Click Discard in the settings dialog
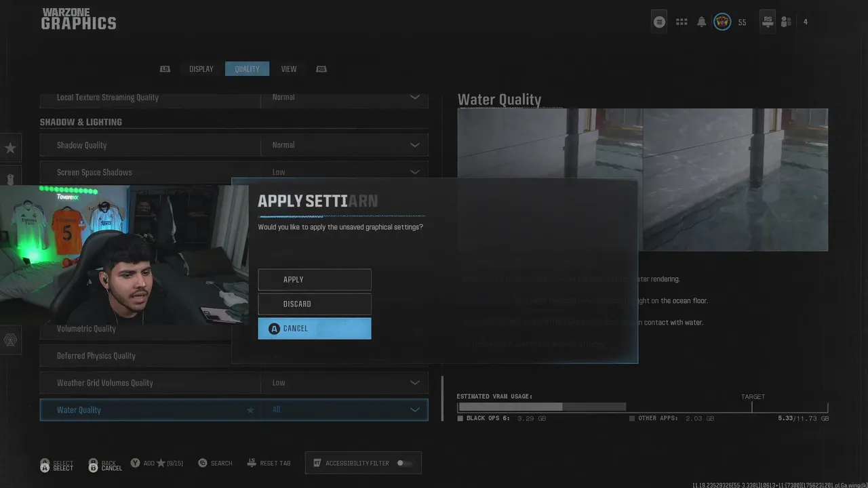Viewport: 868px width, 488px height. pyautogui.click(x=315, y=304)
